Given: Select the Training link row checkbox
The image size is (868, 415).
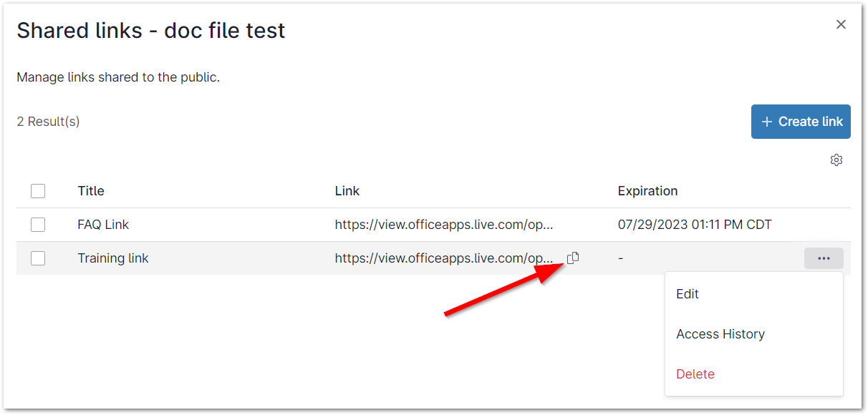Looking at the screenshot, I should pos(38,258).
